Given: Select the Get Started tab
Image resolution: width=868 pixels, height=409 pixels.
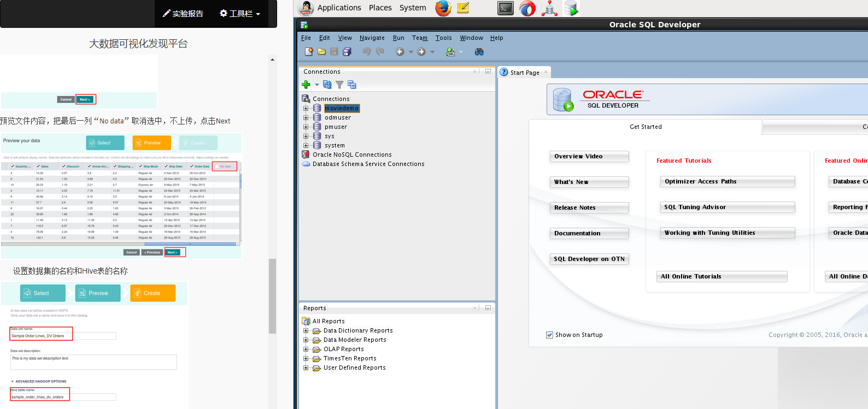Looking at the screenshot, I should pyautogui.click(x=646, y=127).
